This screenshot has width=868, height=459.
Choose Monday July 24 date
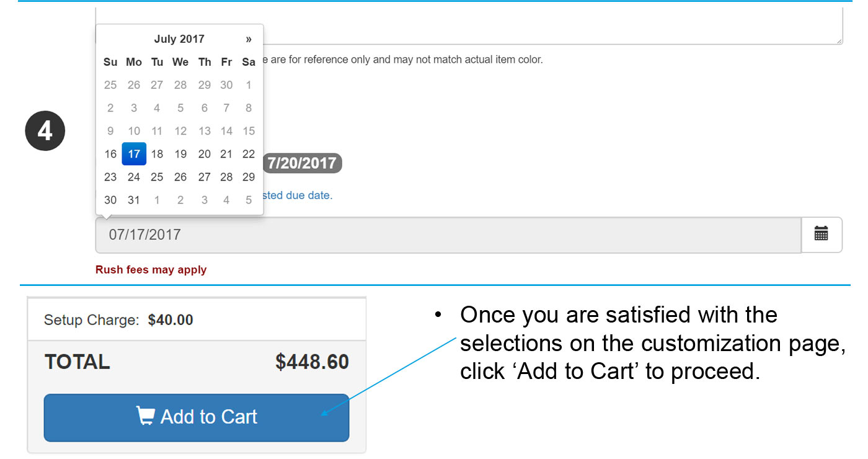(x=134, y=177)
